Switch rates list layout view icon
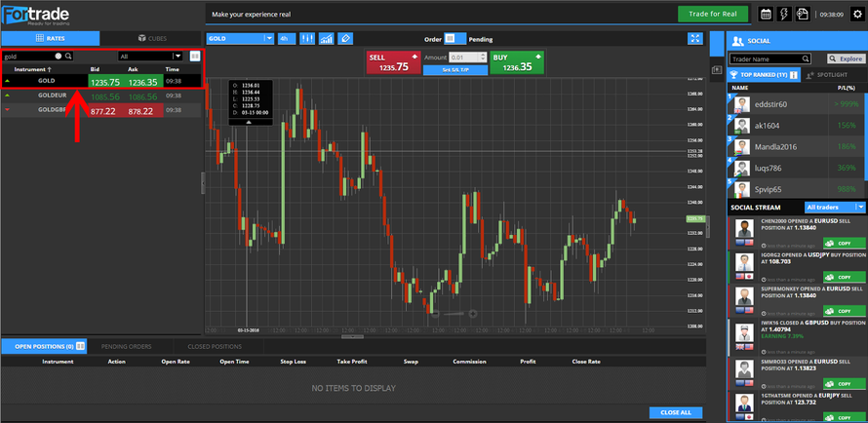868x423 pixels. pyautogui.click(x=194, y=57)
